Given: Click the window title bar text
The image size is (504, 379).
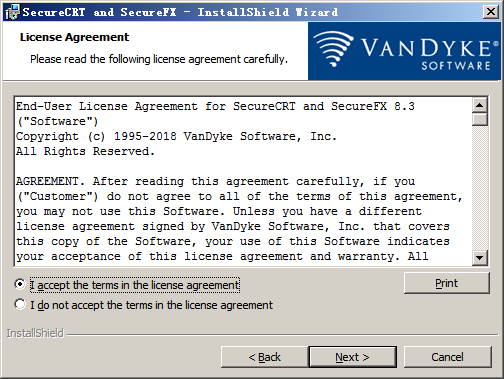Looking at the screenshot, I should (x=180, y=12).
